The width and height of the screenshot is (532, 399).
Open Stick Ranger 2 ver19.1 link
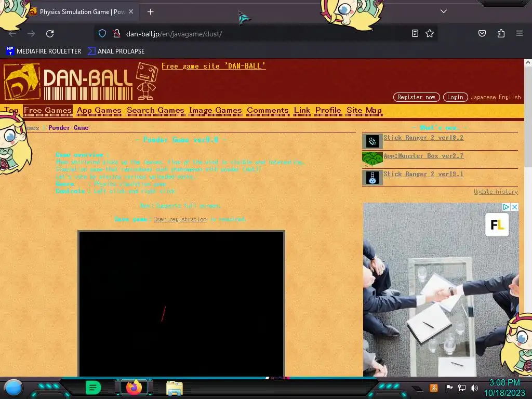423,174
